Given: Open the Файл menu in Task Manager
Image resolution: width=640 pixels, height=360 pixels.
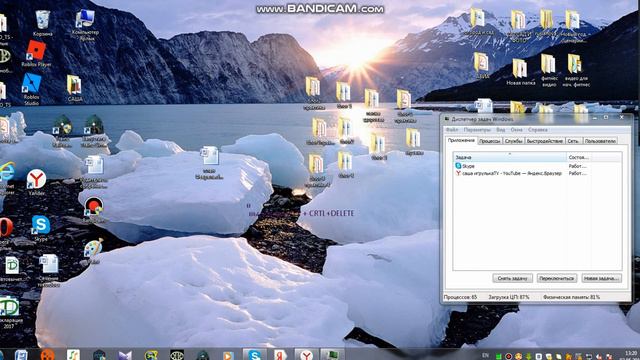Looking at the screenshot, I should [x=451, y=130].
